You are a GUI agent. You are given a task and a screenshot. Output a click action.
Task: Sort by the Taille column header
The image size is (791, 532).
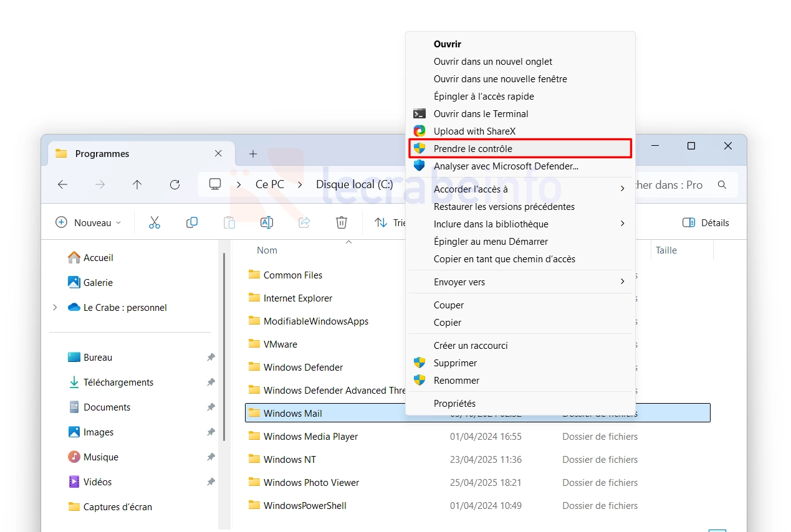click(666, 250)
